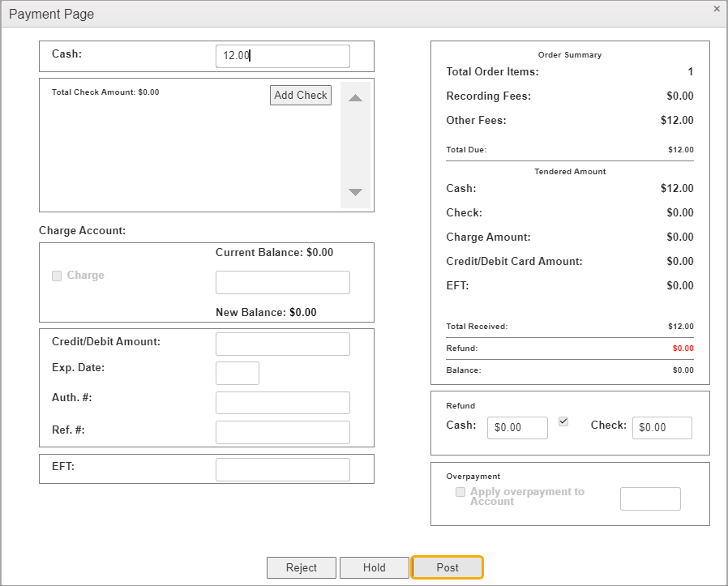Screen dimensions: 728x586
Task: Post the payment
Action: point(448,567)
